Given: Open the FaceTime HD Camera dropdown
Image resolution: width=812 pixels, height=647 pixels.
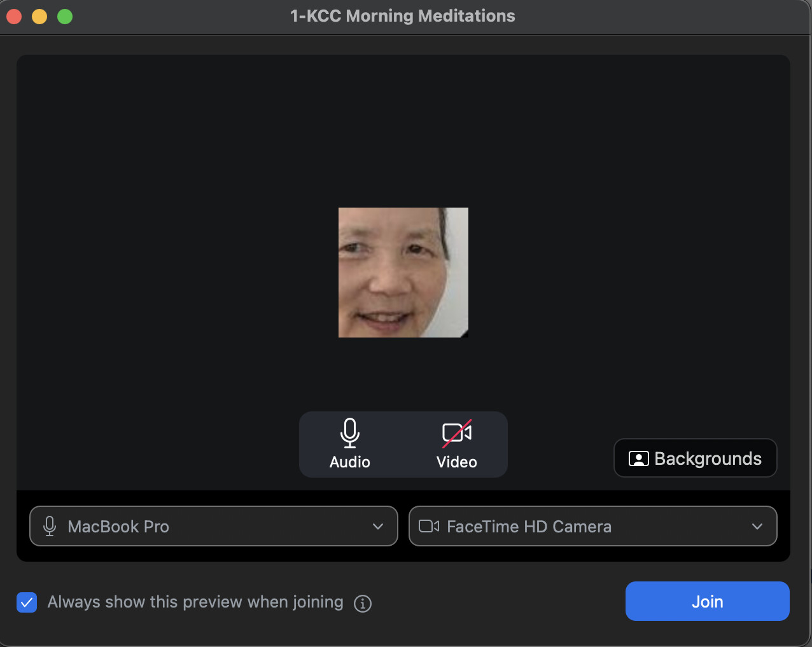Looking at the screenshot, I should [x=592, y=526].
